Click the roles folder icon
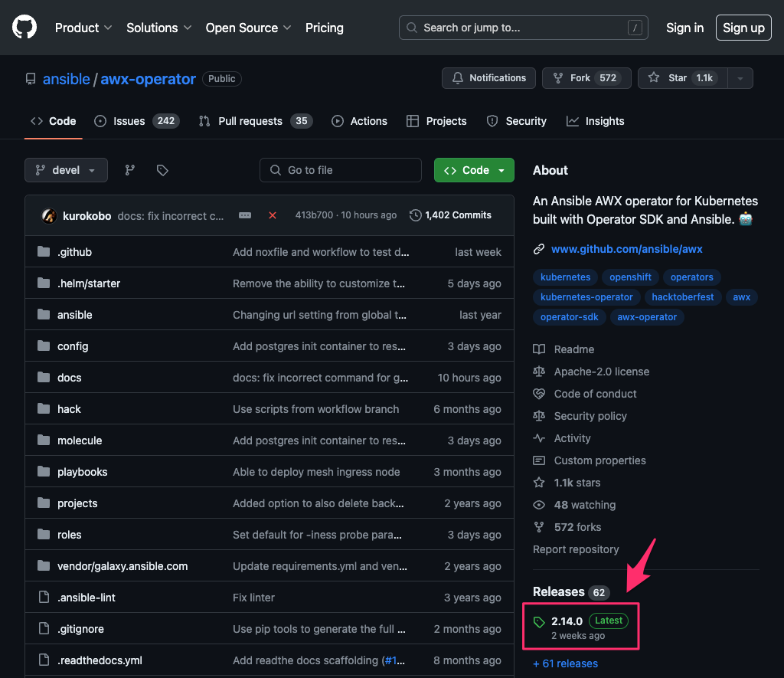The image size is (784, 678). pyautogui.click(x=44, y=535)
